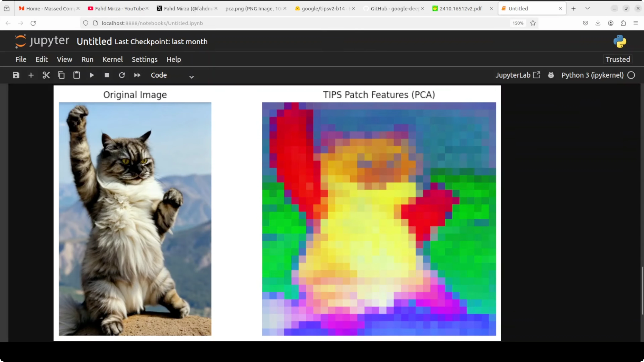Open the Kernel menu
The height and width of the screenshot is (362, 644).
(x=112, y=59)
